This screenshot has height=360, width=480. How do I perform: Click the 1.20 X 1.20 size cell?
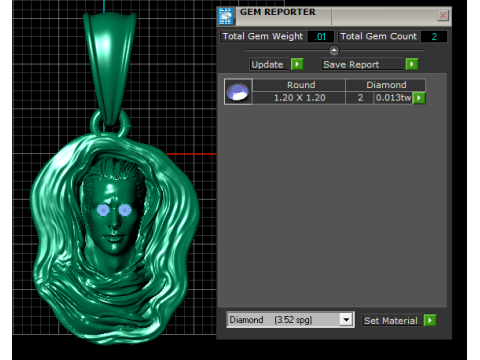pos(299,98)
